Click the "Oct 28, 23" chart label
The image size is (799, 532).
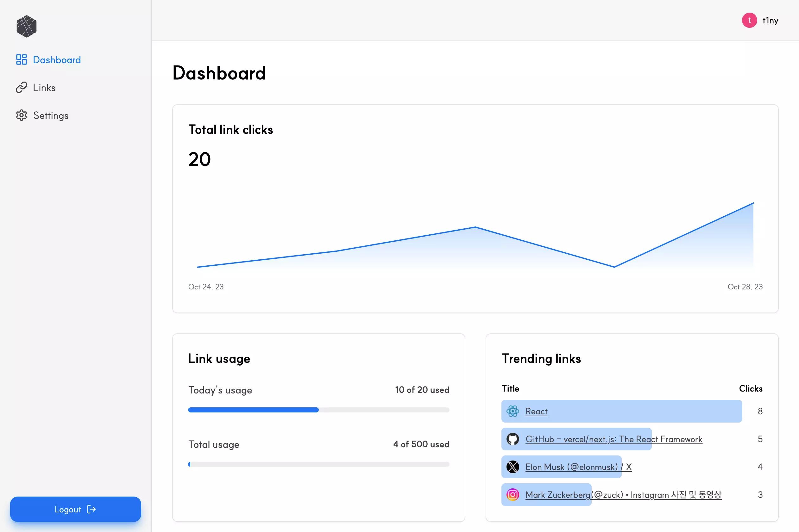(x=746, y=287)
